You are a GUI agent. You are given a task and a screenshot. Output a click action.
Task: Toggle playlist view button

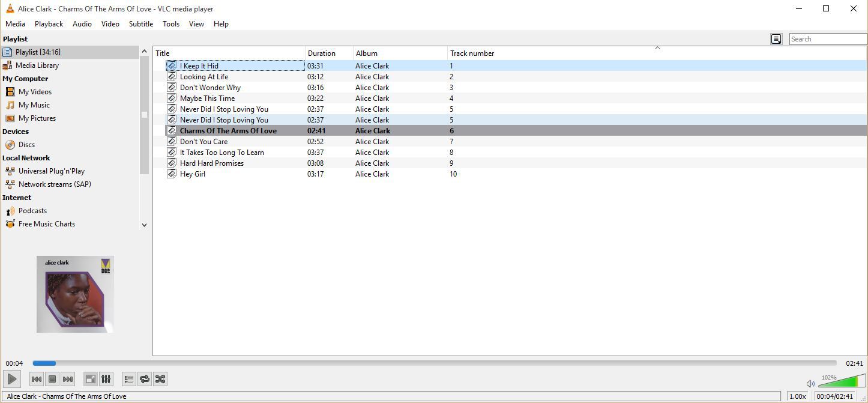pyautogui.click(x=129, y=379)
